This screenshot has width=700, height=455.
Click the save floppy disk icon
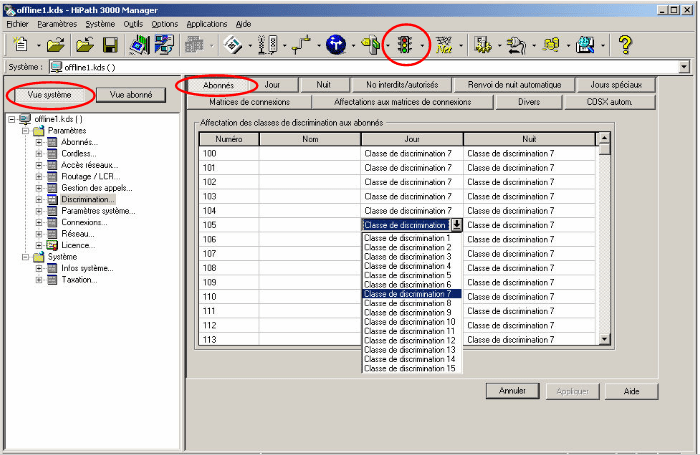click(x=110, y=45)
